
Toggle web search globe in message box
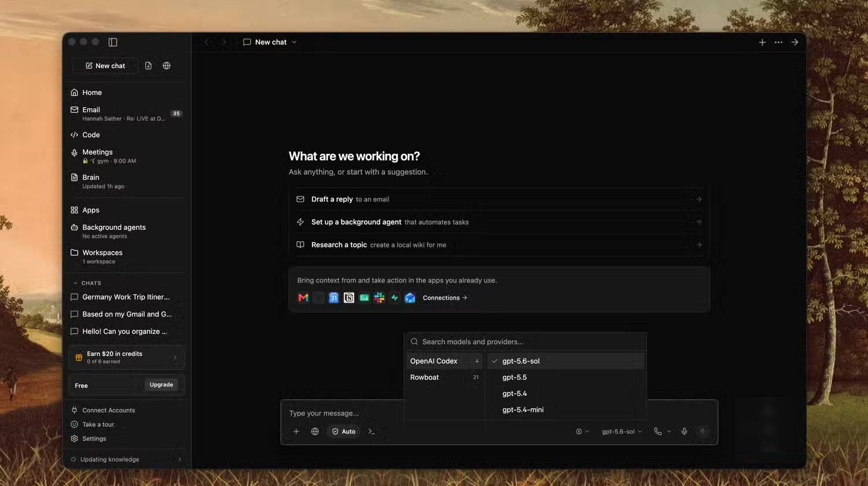coord(315,432)
